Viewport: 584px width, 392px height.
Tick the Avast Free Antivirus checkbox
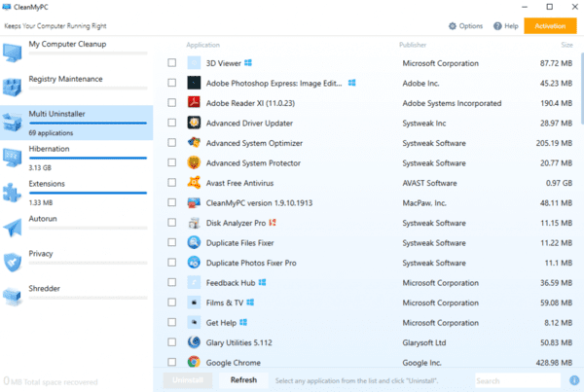(171, 183)
